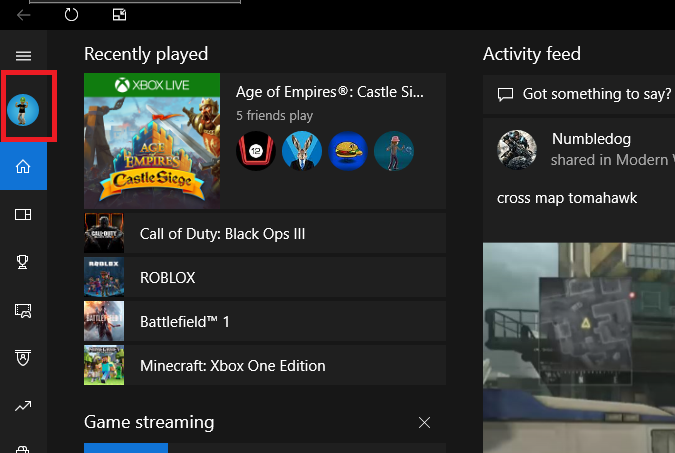Open your profile avatar in sidebar
This screenshot has height=453, width=675.
pyautogui.click(x=23, y=110)
